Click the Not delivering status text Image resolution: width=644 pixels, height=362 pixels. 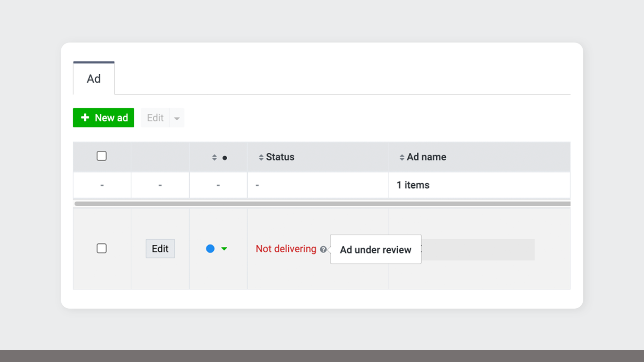[286, 249]
